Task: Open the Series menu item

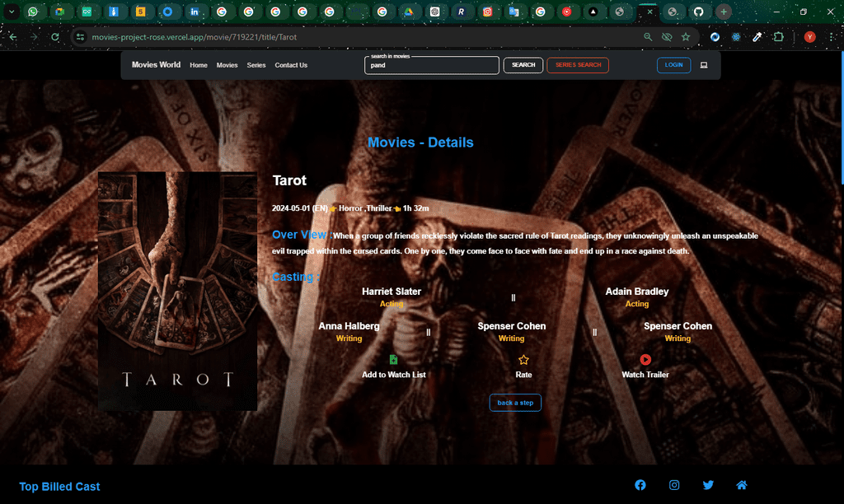Action: click(256, 65)
